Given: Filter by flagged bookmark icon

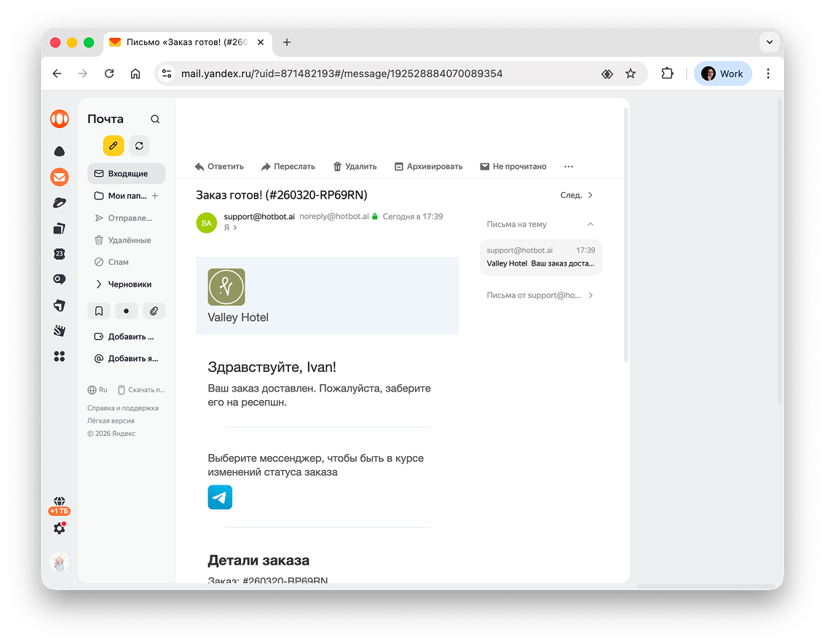Looking at the screenshot, I should (x=99, y=311).
